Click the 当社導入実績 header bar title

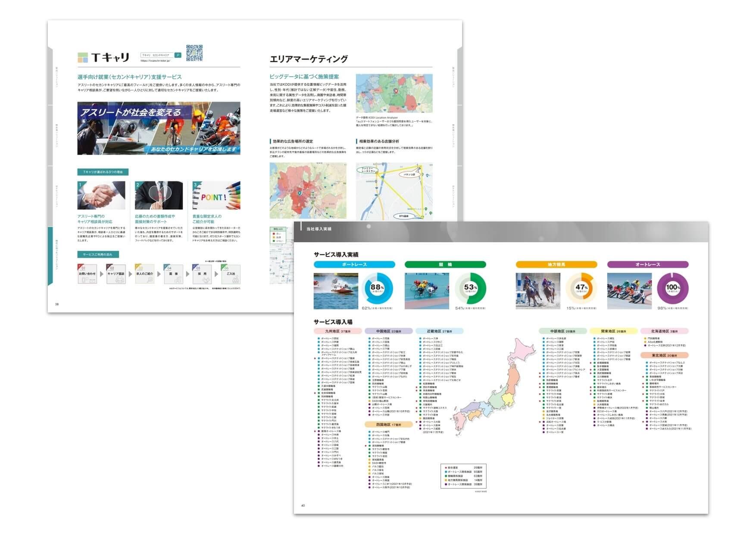(319, 229)
